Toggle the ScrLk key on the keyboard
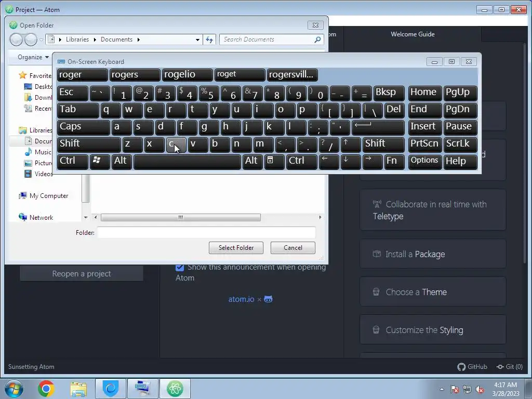532x399 pixels. [460, 144]
